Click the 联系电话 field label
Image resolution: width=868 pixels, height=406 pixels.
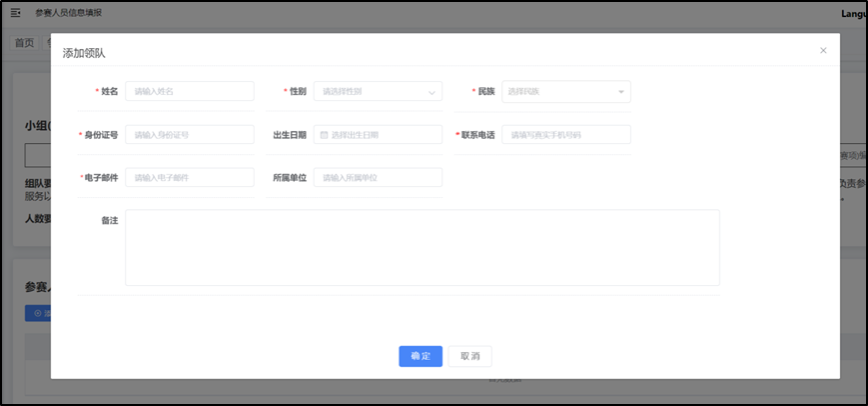point(478,135)
